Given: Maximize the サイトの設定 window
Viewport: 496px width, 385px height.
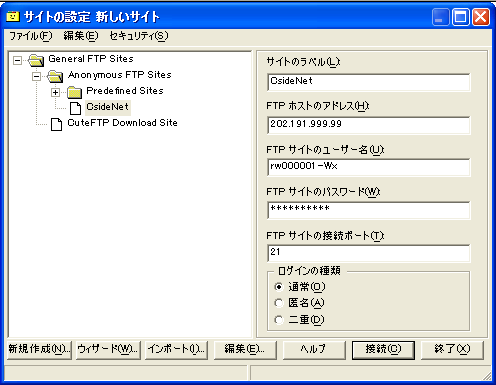Looking at the screenshot, I should coord(461,17).
